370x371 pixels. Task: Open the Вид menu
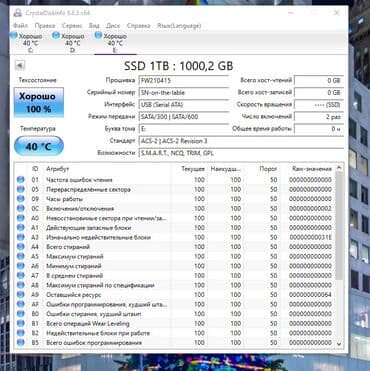[x=94, y=26]
